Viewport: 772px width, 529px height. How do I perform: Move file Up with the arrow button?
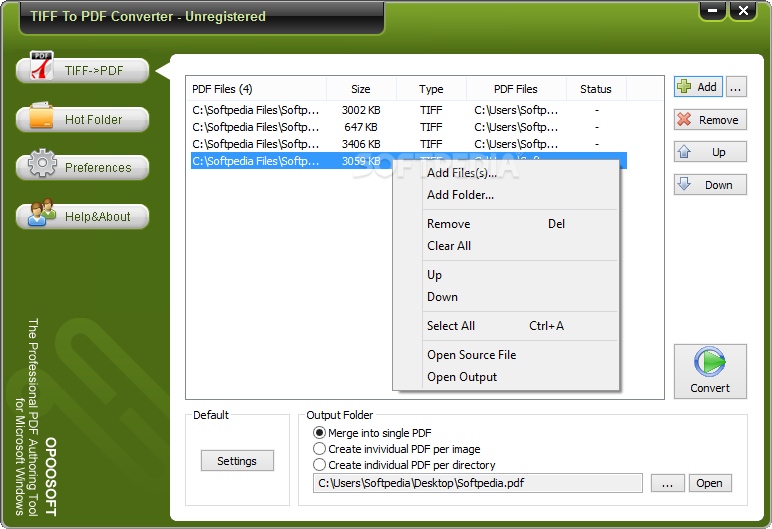coord(710,152)
